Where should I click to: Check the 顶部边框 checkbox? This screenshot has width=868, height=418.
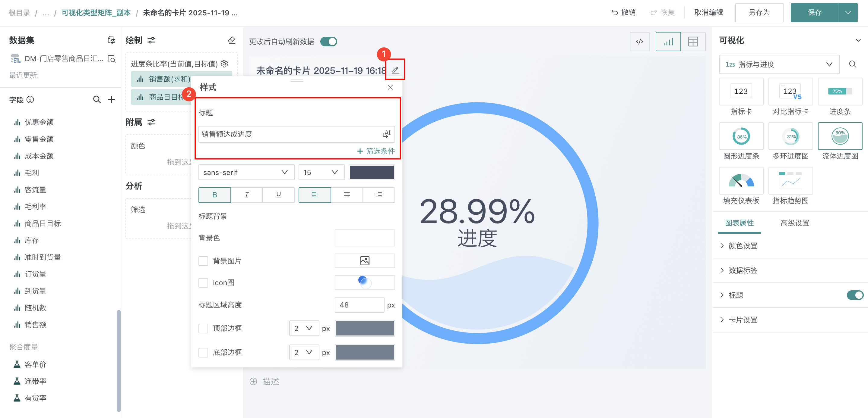203,329
